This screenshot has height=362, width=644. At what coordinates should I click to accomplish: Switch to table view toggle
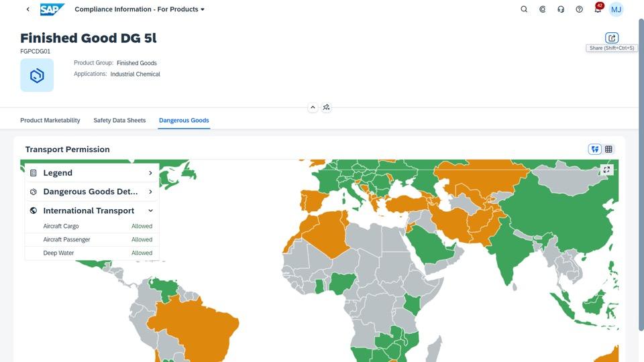click(609, 149)
